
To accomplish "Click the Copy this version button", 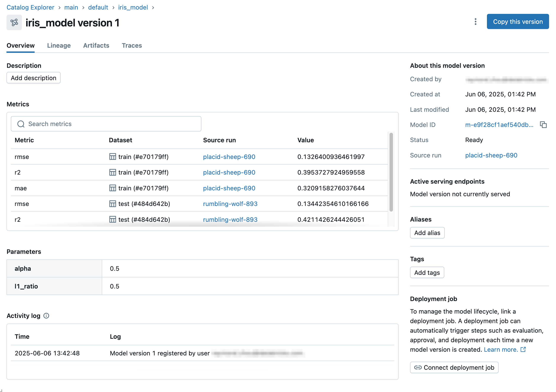I will pyautogui.click(x=518, y=22).
